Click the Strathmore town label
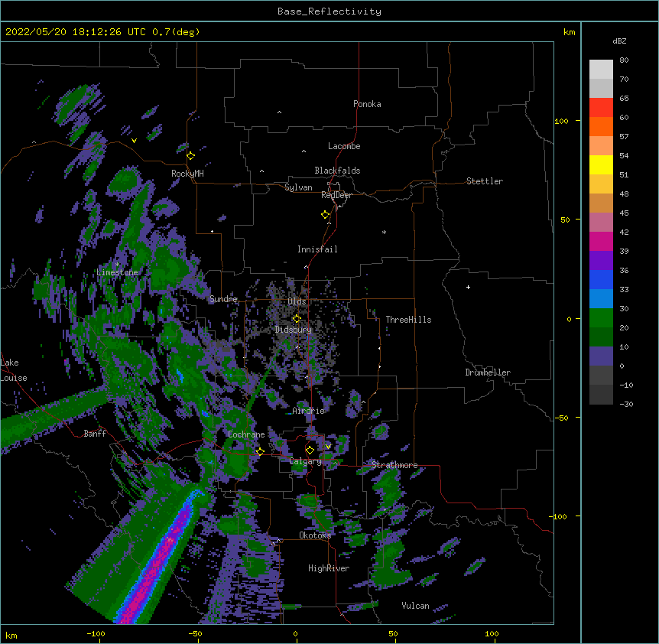 tap(394, 465)
